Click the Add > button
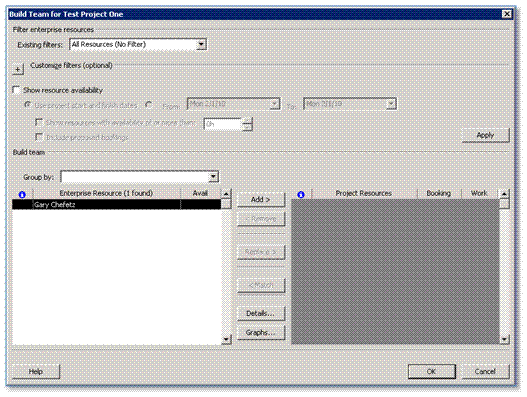Screen dimensions: 527x397 pyautogui.click(x=261, y=199)
